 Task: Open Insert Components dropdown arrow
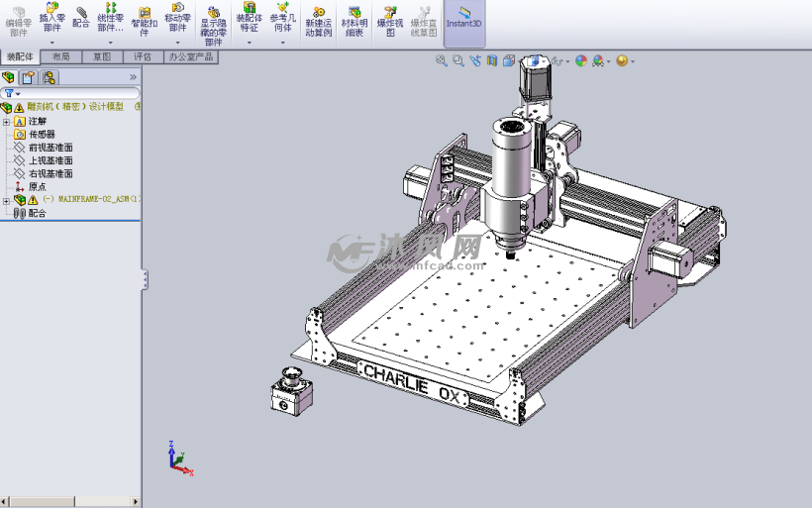(x=51, y=43)
